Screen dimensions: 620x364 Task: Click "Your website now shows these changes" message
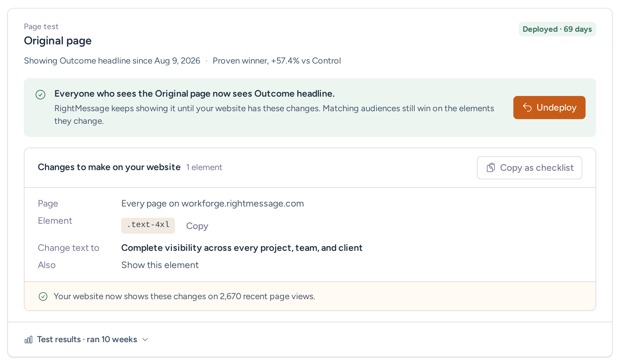(184, 296)
